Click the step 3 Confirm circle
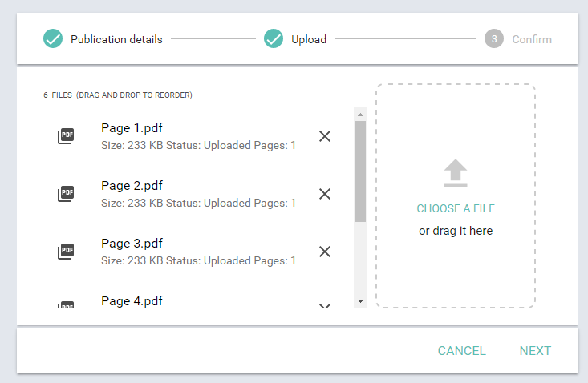The image size is (588, 383). 494,38
